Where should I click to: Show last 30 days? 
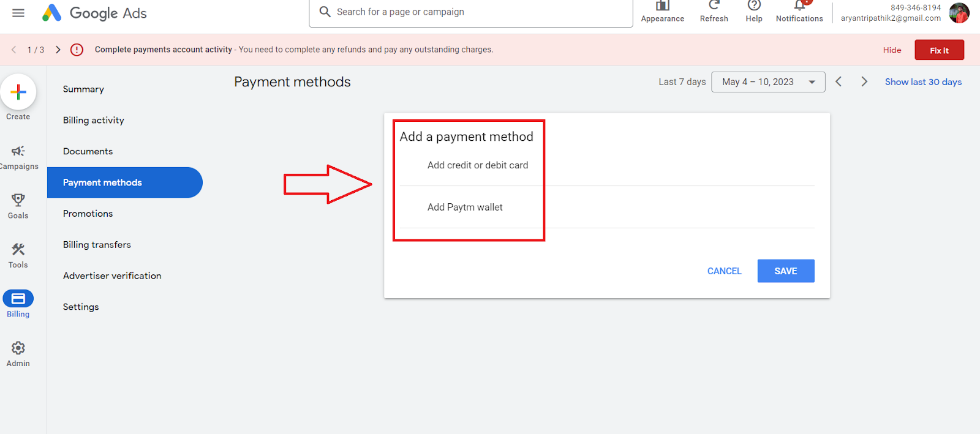pos(923,82)
